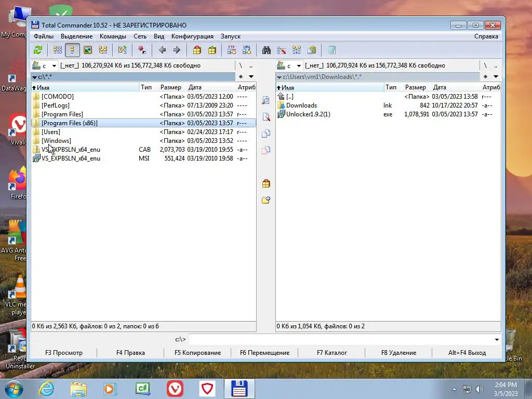Show directory tree view icon
This screenshot has height=399, width=532.
click(x=103, y=50)
